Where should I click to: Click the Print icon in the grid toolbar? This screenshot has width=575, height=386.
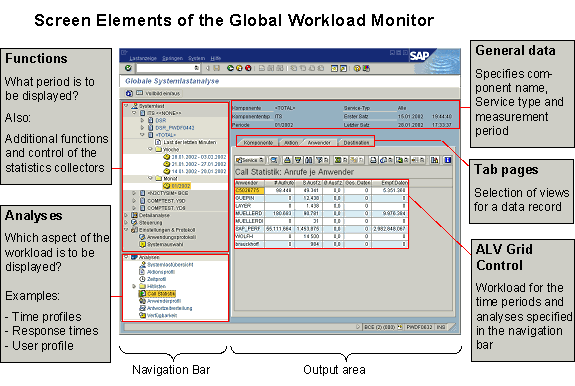pos(373,160)
